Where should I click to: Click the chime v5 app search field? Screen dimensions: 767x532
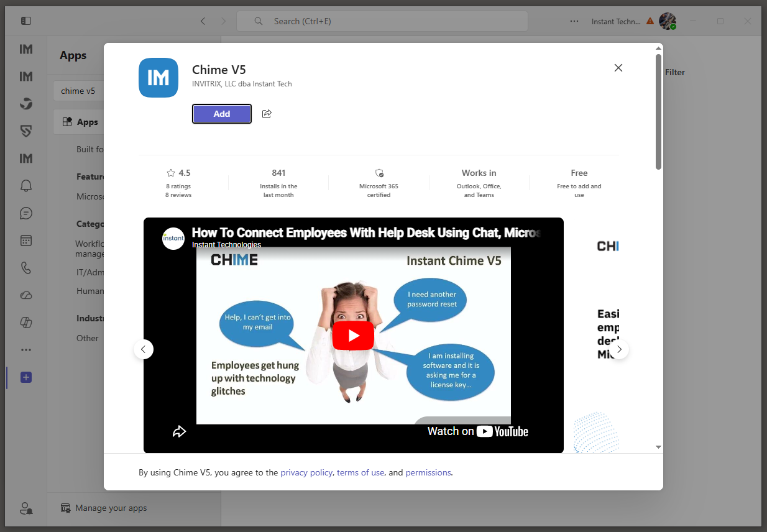[78, 91]
